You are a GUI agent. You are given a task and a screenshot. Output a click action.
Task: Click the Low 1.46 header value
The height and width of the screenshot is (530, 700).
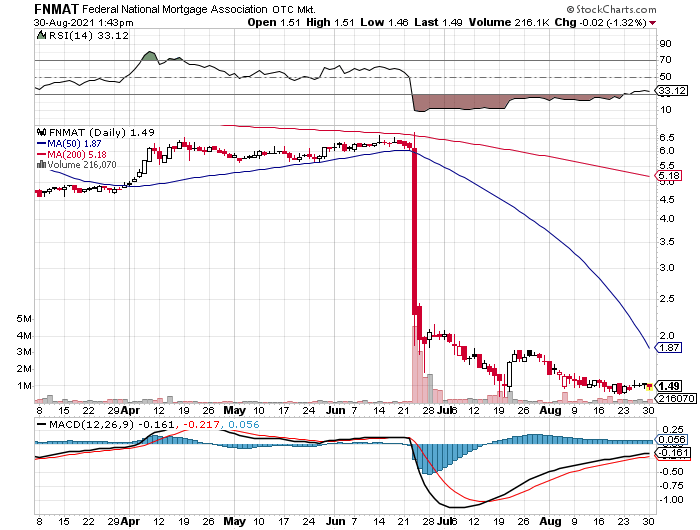tap(384, 22)
